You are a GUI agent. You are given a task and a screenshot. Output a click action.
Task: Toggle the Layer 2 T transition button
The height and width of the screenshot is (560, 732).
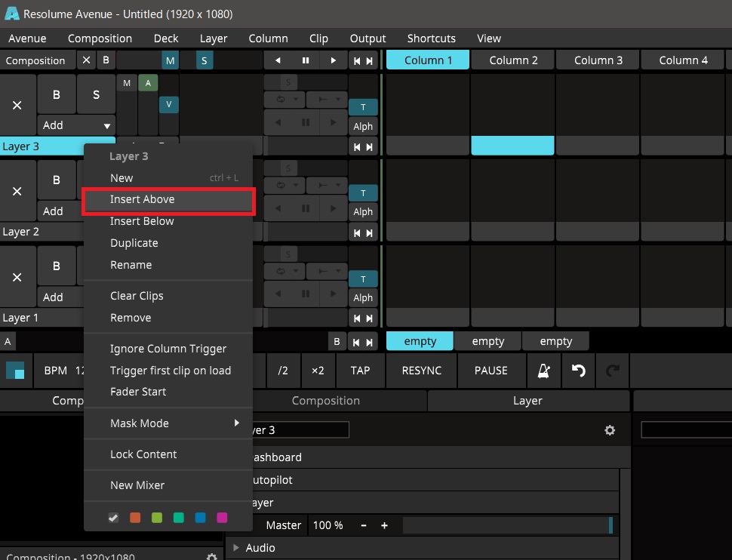point(363,193)
